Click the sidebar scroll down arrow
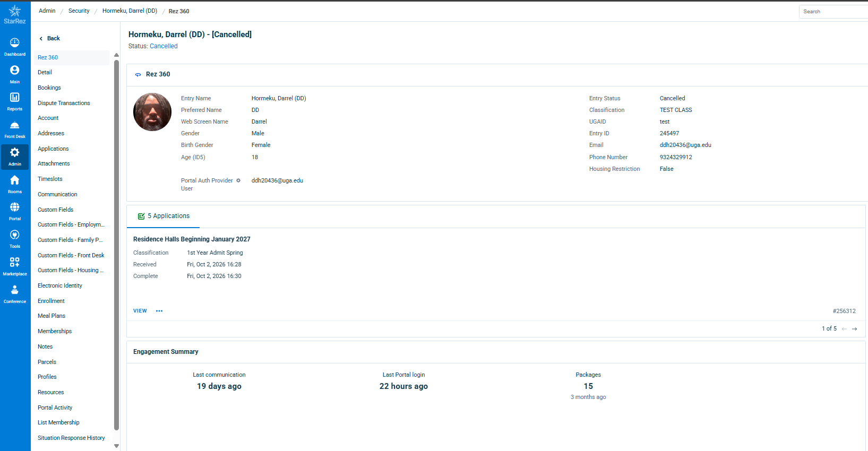 116,446
